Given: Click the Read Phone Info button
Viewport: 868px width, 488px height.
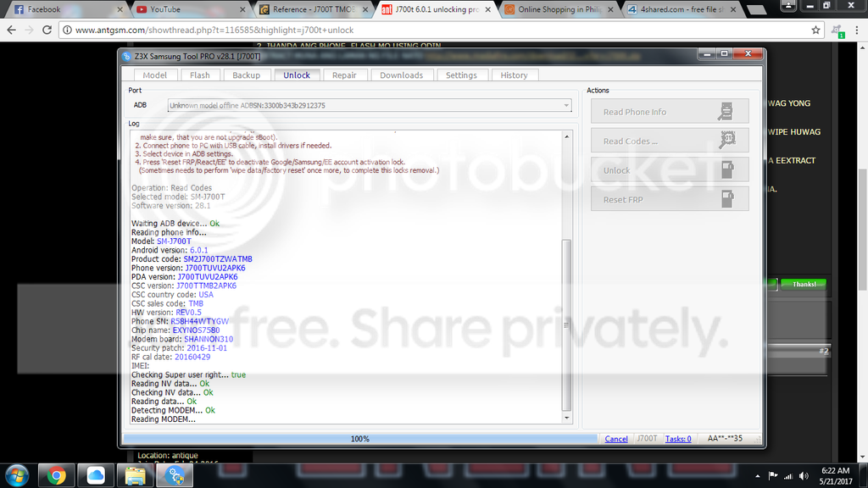Looking at the screenshot, I should [669, 112].
